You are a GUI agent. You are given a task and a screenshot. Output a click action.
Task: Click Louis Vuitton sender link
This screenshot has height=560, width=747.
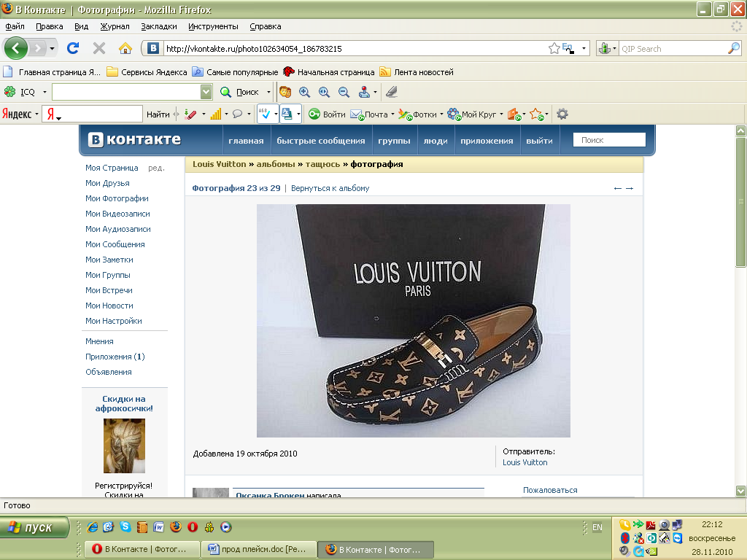coord(525,462)
